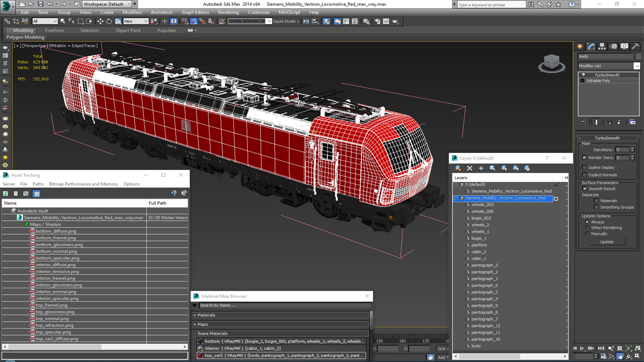Open the Rendering menu
The width and height of the screenshot is (644, 362).
[x=228, y=12]
